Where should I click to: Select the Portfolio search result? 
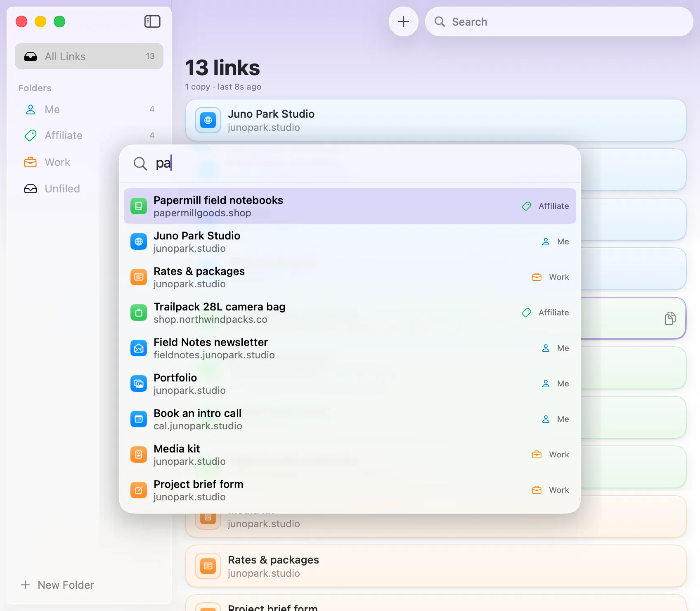coord(350,384)
